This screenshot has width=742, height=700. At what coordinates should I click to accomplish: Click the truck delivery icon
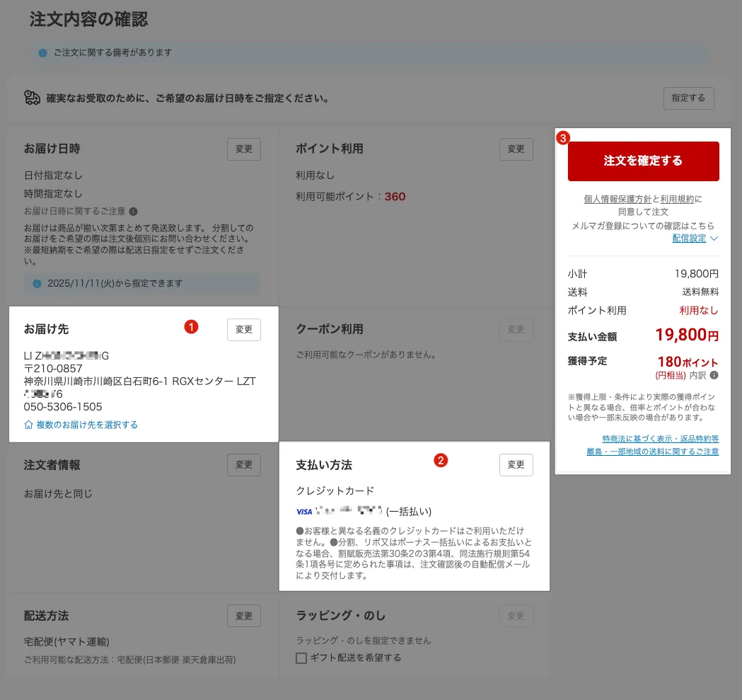tap(33, 98)
